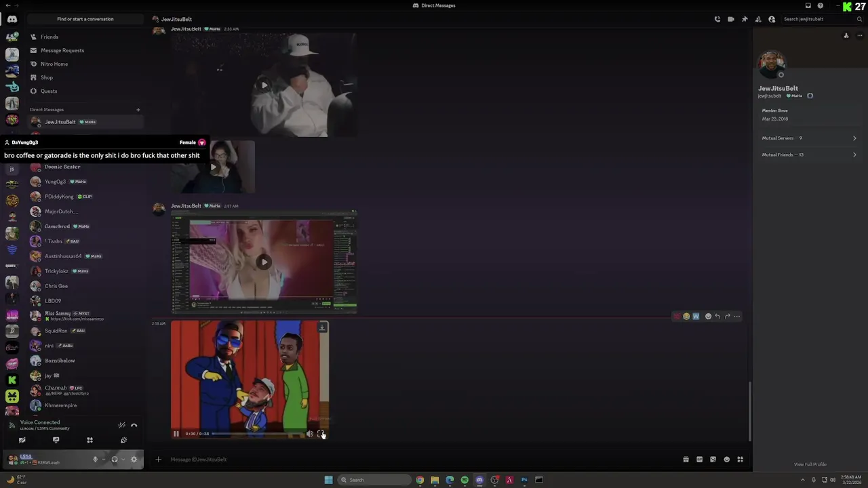Open the MajorDutch__ conversation
868x488 pixels.
pyautogui.click(x=85, y=211)
